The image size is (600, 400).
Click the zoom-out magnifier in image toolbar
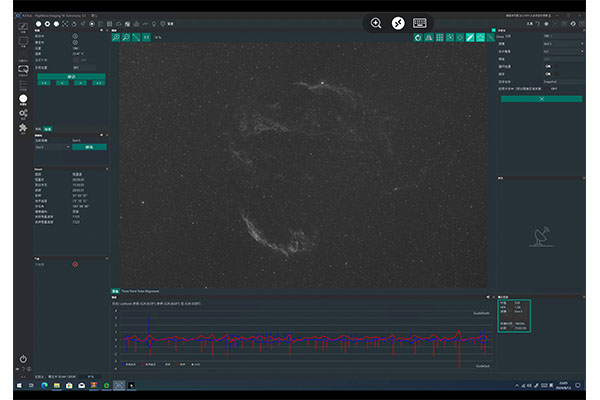pos(127,36)
